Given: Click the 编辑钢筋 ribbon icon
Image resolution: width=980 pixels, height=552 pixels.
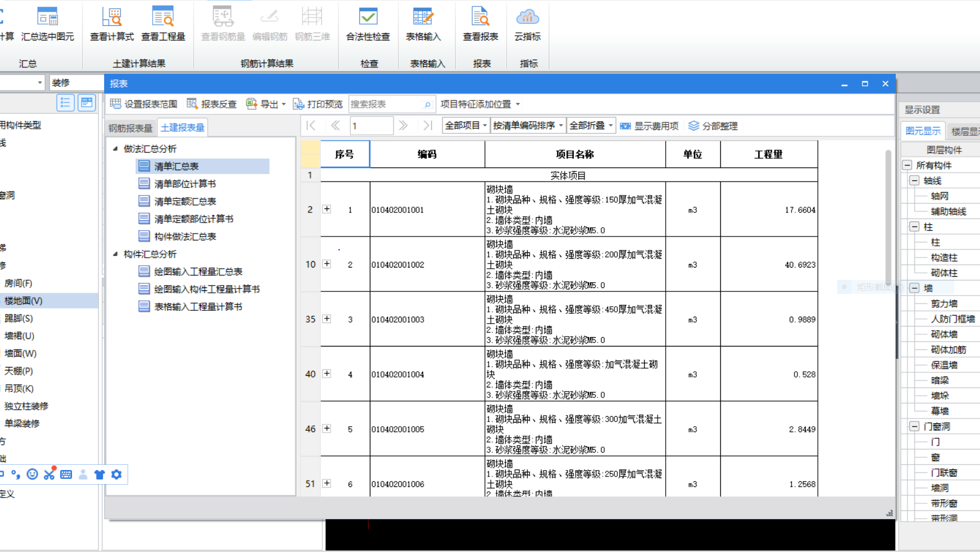Looking at the screenshot, I should 270,23.
